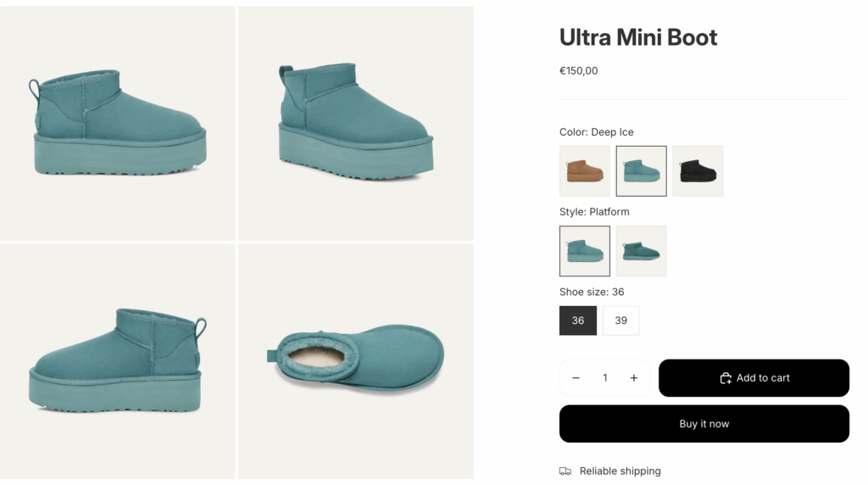Switch to the non-platform style thumbnail

(641, 251)
